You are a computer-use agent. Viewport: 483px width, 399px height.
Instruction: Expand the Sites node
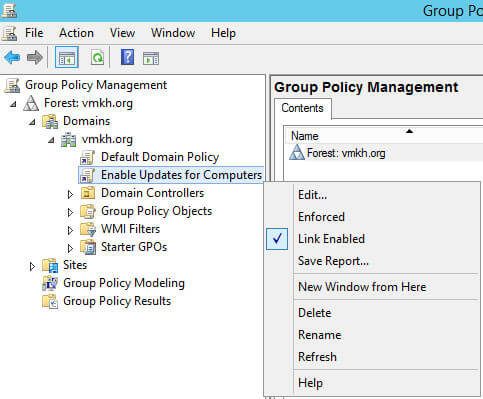point(32,266)
